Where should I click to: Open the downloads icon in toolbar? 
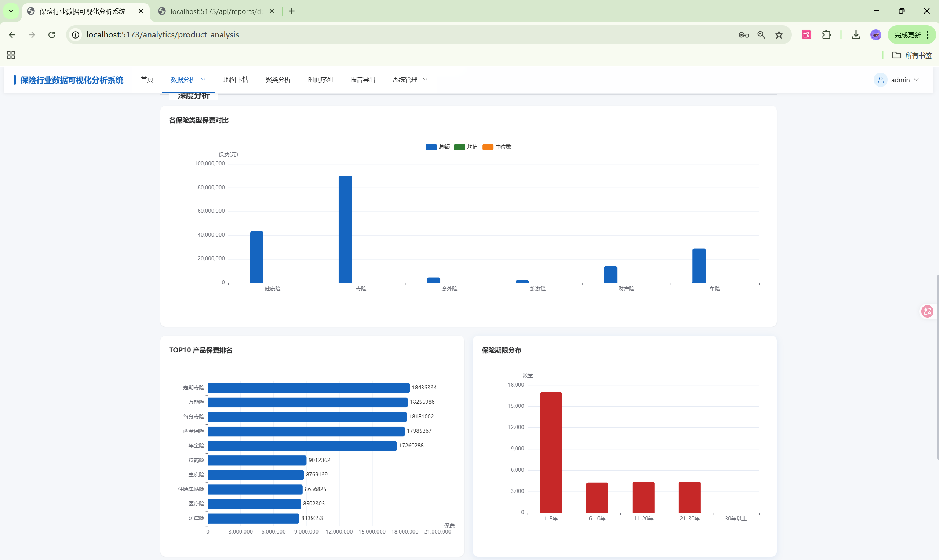tap(856, 35)
